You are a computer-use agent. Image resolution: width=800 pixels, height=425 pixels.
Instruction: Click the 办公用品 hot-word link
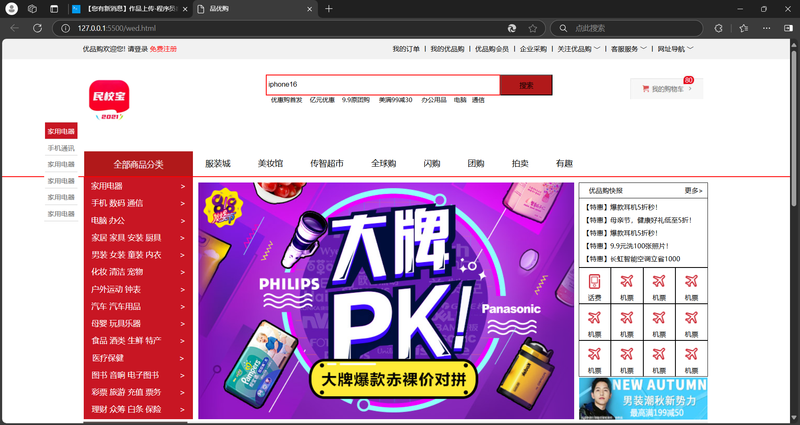click(x=434, y=100)
